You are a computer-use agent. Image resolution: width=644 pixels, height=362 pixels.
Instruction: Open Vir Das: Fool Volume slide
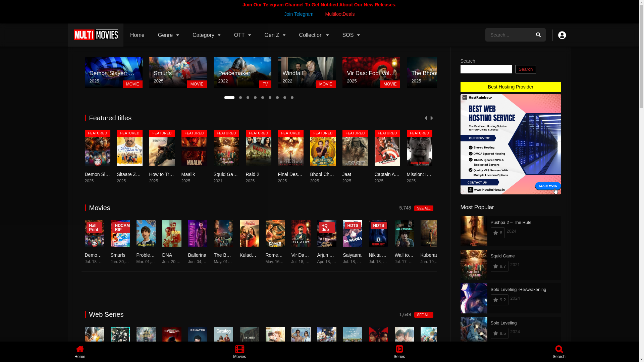point(371,72)
